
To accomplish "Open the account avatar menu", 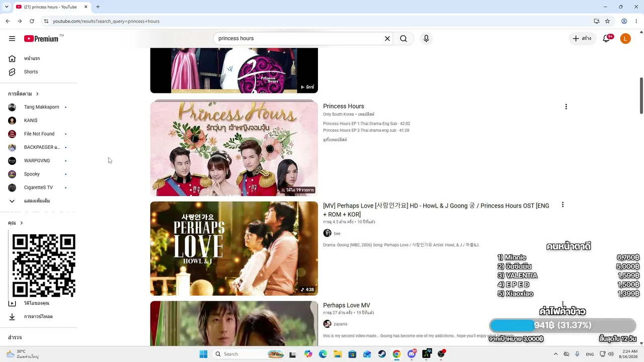I will (625, 39).
